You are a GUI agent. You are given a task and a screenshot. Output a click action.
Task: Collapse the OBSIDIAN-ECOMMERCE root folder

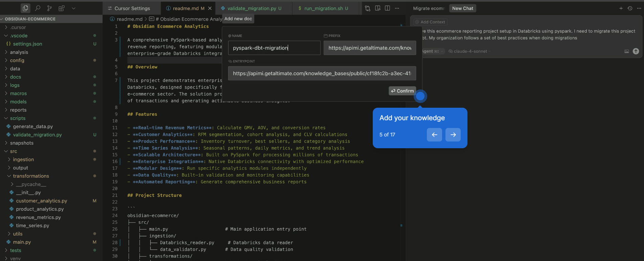point(51,19)
